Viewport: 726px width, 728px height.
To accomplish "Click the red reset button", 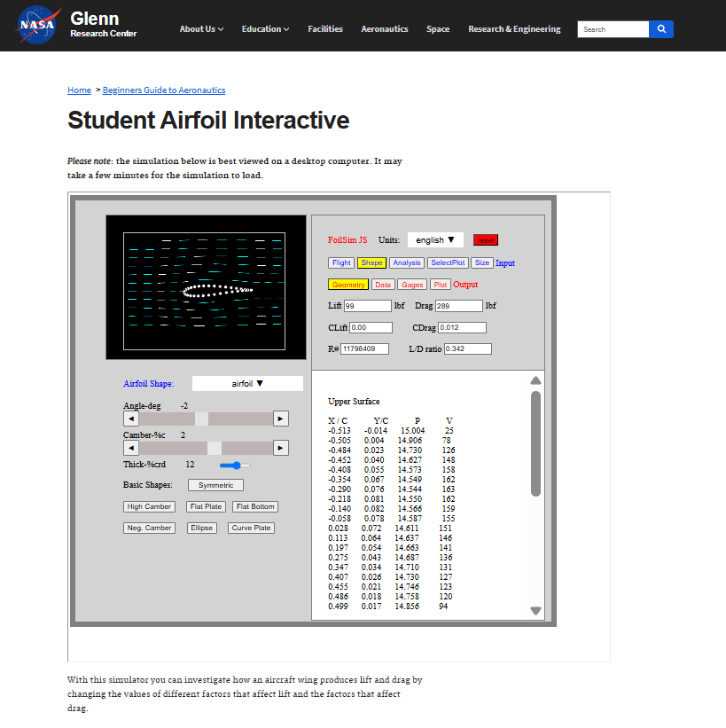I will pyautogui.click(x=486, y=240).
